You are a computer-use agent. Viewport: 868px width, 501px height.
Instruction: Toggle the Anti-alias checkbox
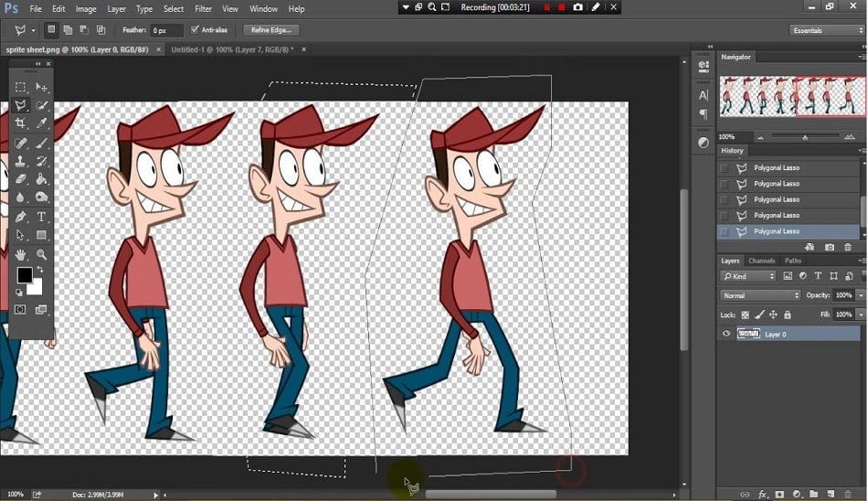point(195,29)
